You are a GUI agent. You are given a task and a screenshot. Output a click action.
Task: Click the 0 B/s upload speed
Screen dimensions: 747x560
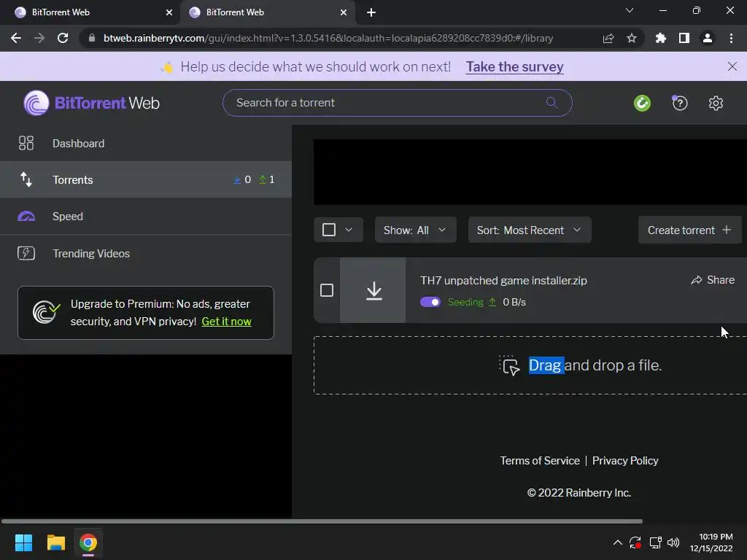[x=514, y=302]
